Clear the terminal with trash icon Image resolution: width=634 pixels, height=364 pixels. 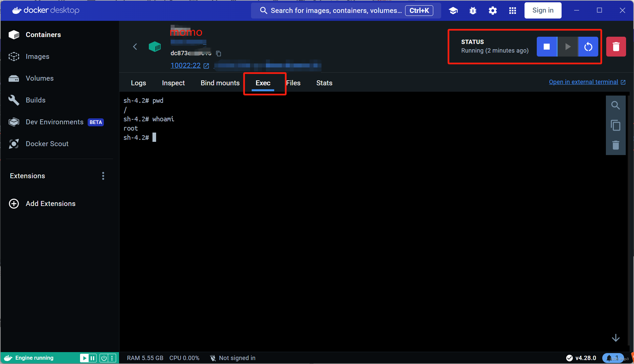coord(615,145)
